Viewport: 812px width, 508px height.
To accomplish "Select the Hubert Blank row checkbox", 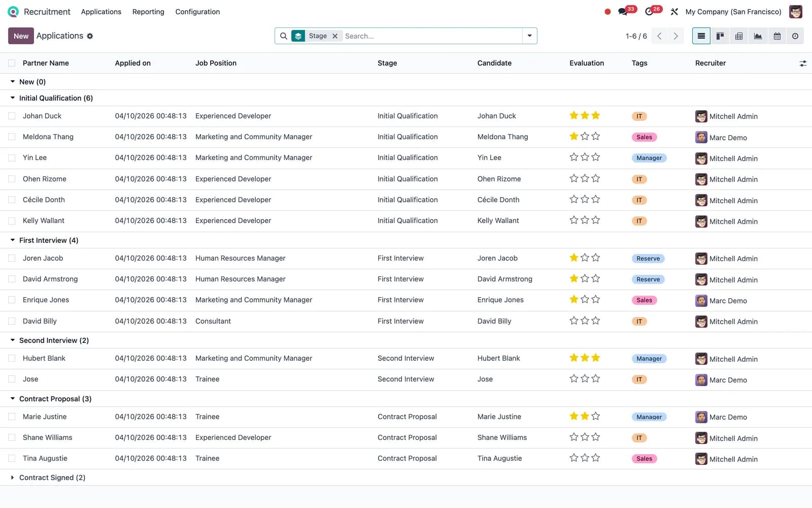I will point(12,358).
